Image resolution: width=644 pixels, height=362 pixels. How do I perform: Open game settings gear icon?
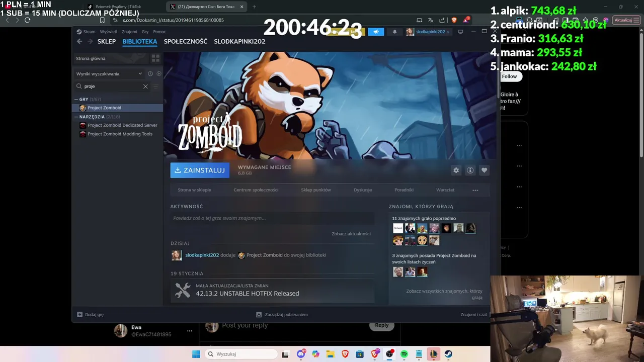click(456, 170)
